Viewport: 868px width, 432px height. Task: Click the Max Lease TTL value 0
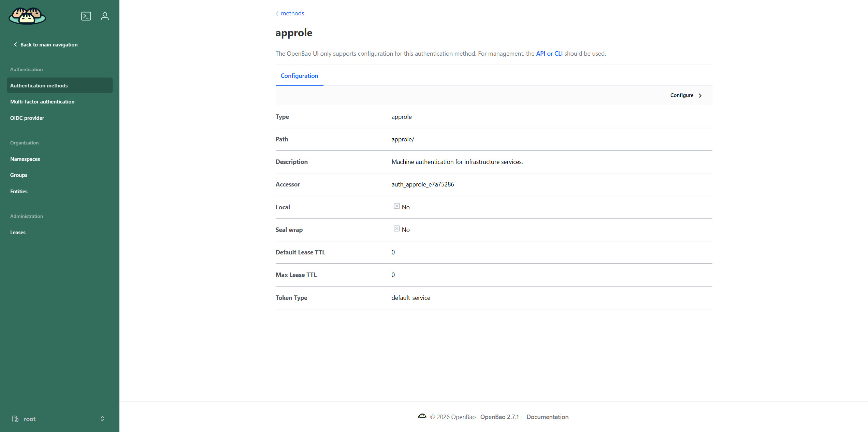coord(393,275)
